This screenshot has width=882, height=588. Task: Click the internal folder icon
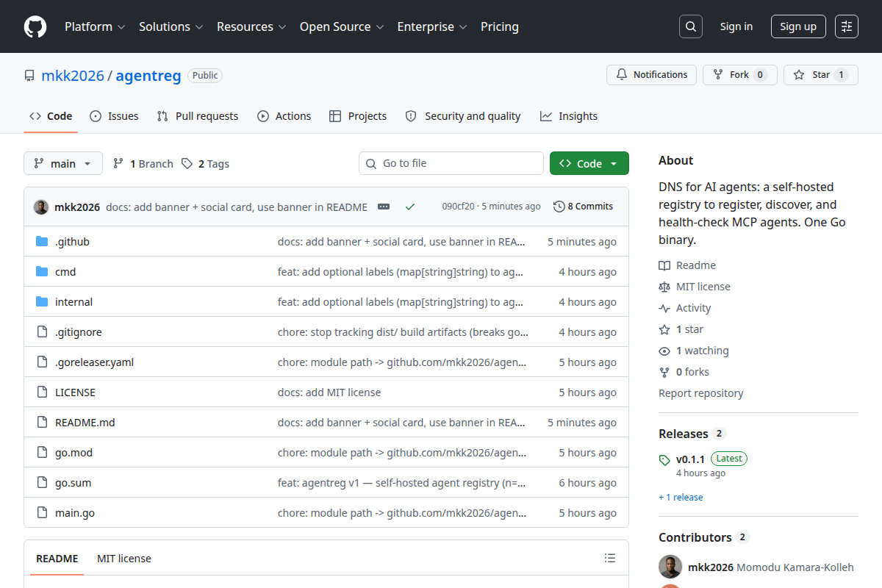pyautogui.click(x=42, y=301)
